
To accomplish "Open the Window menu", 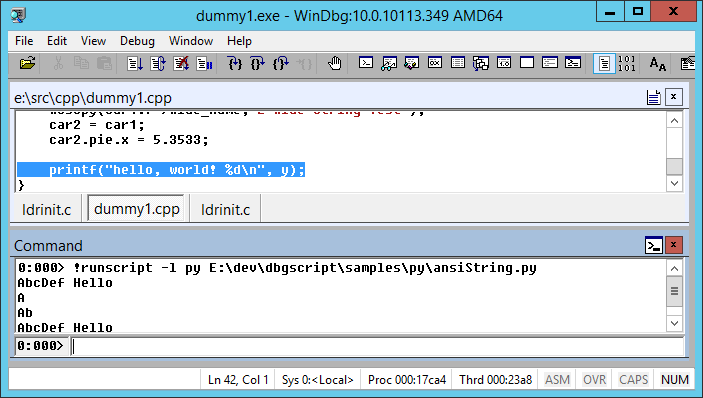I will coord(191,41).
